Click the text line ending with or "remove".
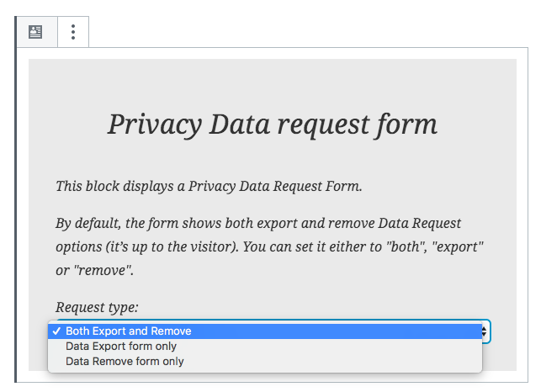 (94, 270)
